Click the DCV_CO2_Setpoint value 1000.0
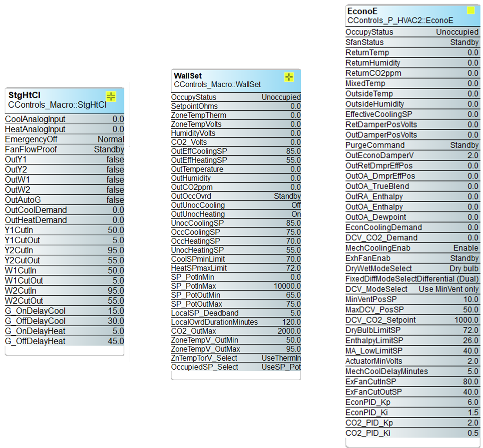 click(466, 320)
